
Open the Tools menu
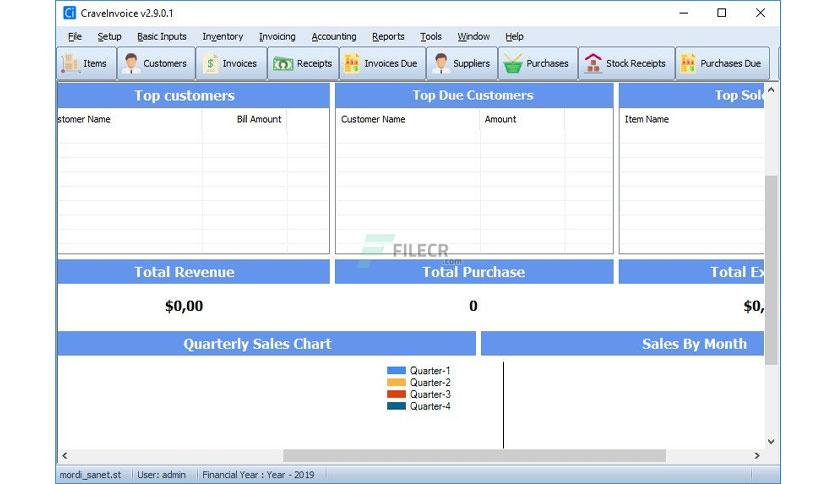[x=431, y=36]
